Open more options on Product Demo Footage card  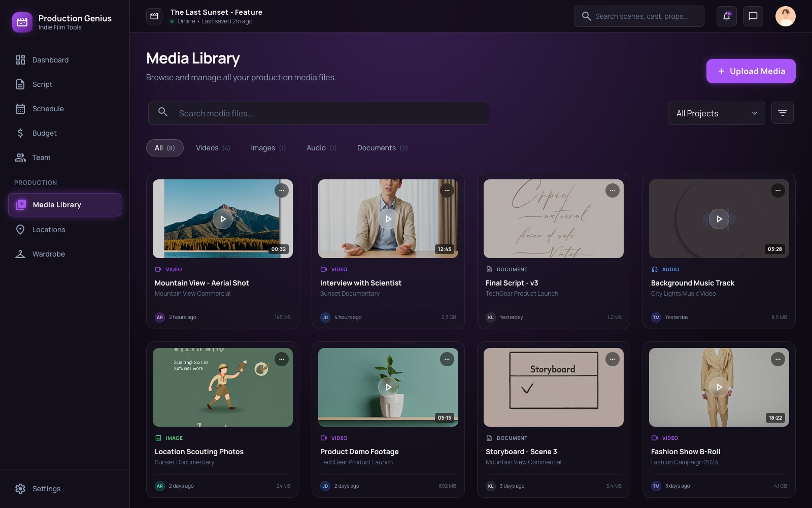pyautogui.click(x=447, y=359)
